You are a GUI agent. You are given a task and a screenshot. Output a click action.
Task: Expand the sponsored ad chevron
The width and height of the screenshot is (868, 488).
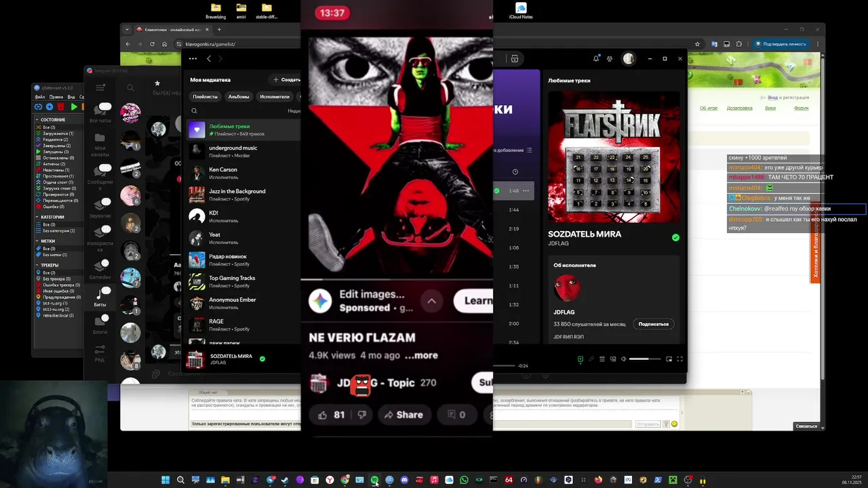431,301
